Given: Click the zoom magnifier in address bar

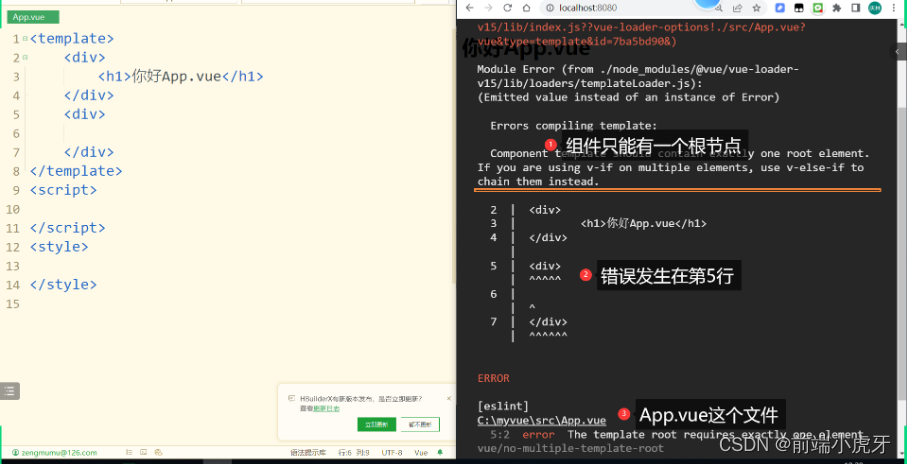Looking at the screenshot, I should 718,8.
